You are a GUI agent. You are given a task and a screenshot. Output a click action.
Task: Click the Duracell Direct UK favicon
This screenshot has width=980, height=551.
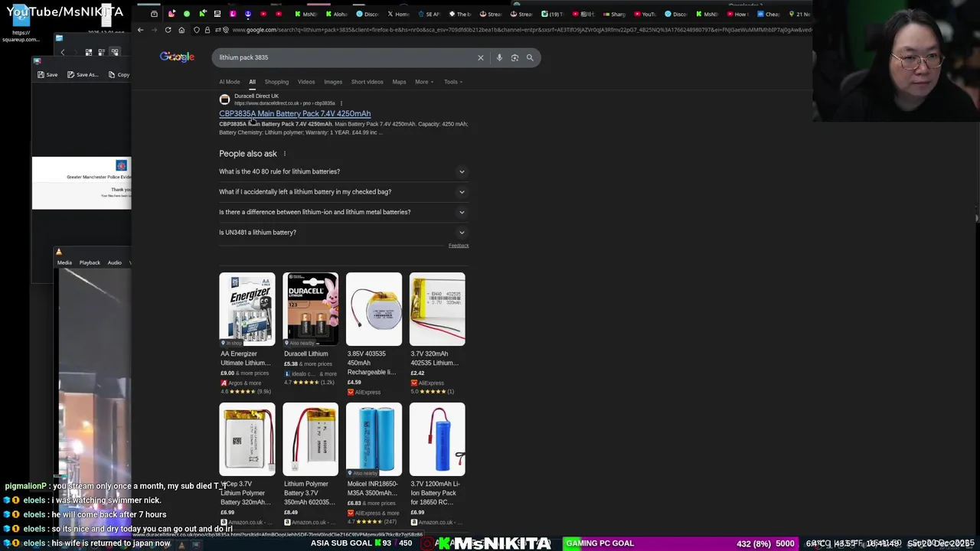coord(224,99)
